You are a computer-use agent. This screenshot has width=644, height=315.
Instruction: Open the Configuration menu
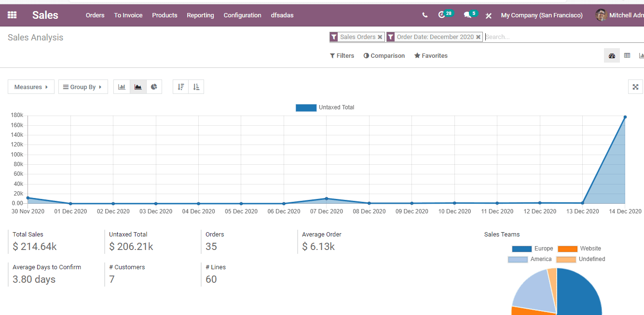[x=243, y=15]
